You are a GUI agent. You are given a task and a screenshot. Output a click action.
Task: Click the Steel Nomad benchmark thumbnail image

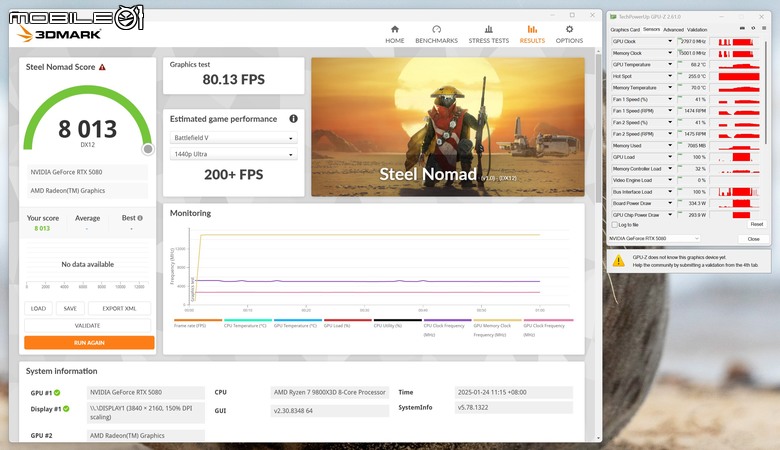tap(448, 127)
